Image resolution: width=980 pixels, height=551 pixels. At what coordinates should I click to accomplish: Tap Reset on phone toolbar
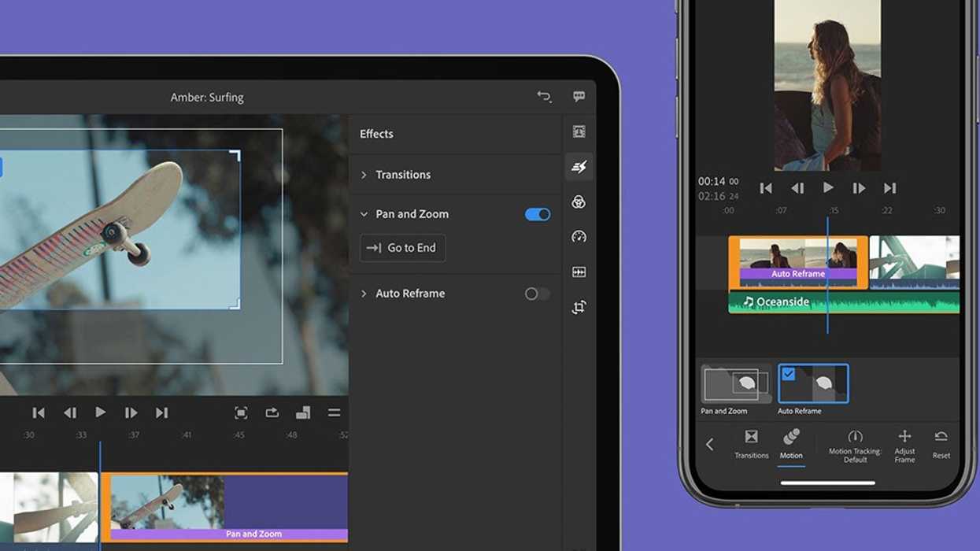click(941, 445)
